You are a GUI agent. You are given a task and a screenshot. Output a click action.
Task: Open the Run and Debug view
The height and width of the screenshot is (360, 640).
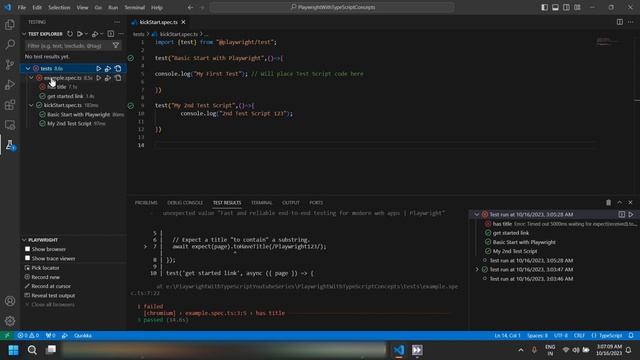pos(10,84)
